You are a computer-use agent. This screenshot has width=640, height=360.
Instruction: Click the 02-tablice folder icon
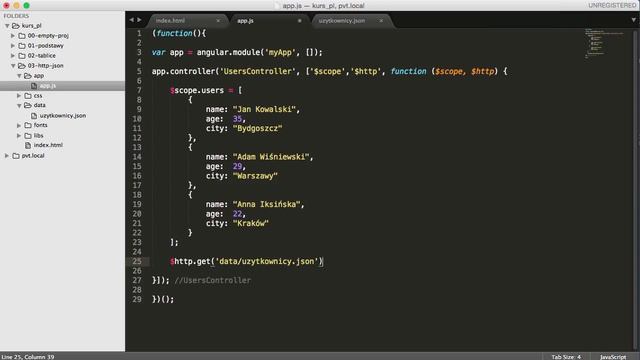[22, 56]
